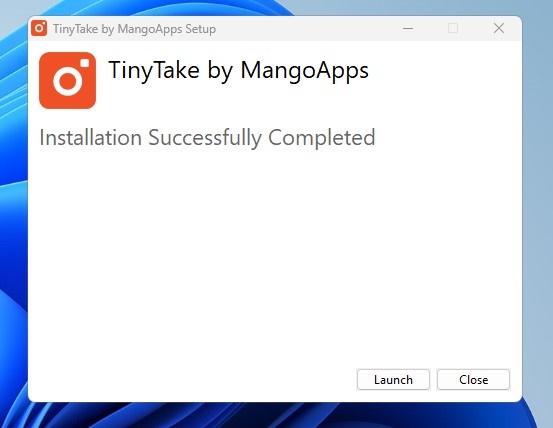
Task: Click the word "MangoApps" in the large heading
Action: tap(304, 71)
